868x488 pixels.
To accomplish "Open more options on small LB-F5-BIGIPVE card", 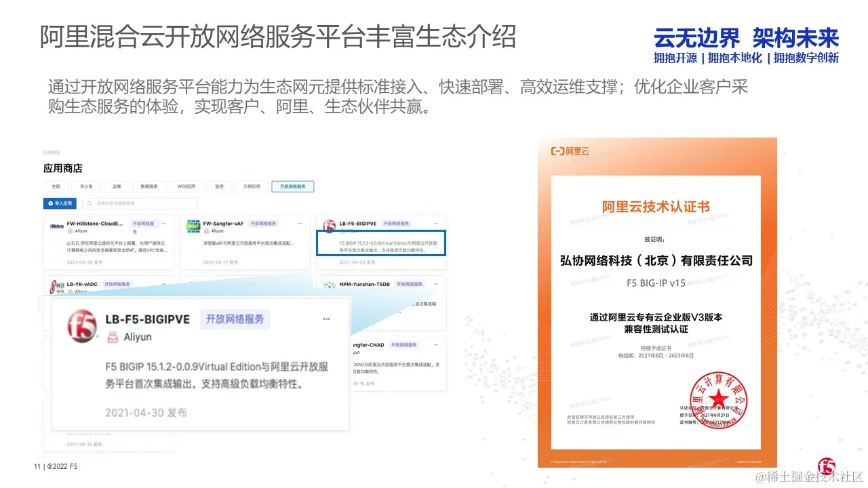I will click(x=436, y=224).
